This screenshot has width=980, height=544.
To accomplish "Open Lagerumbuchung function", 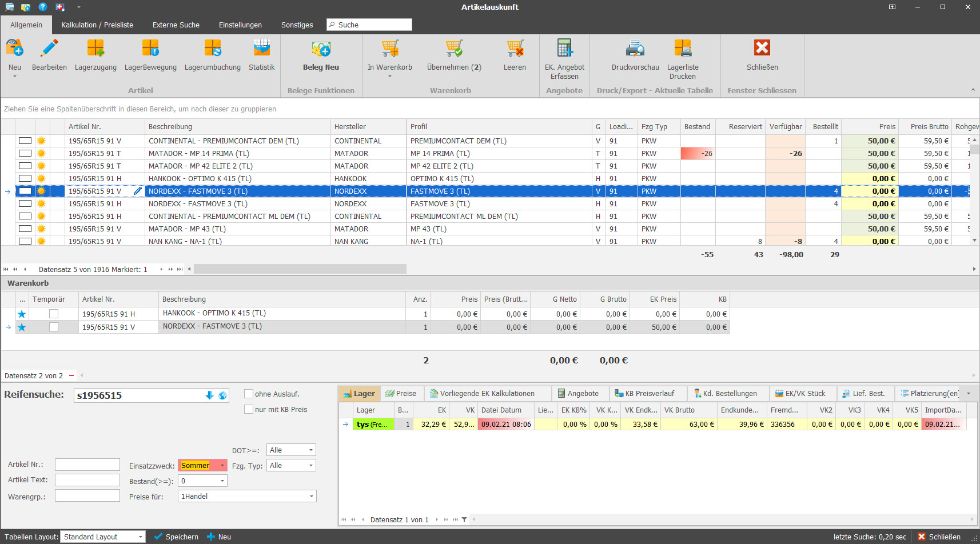I will [x=213, y=49].
